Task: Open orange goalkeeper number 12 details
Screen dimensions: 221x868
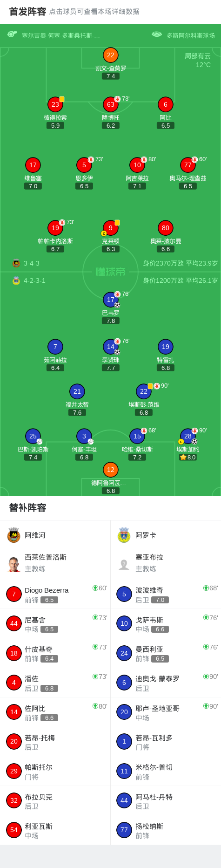Action: point(111,470)
